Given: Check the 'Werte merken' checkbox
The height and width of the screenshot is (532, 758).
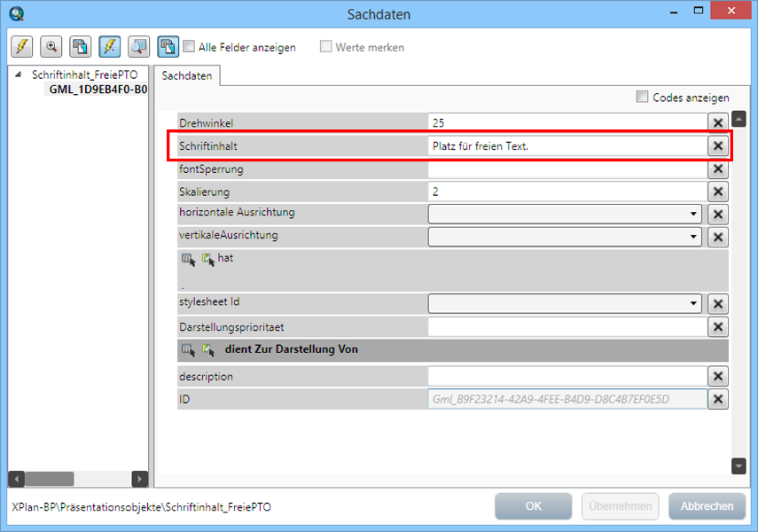Looking at the screenshot, I should (x=326, y=47).
